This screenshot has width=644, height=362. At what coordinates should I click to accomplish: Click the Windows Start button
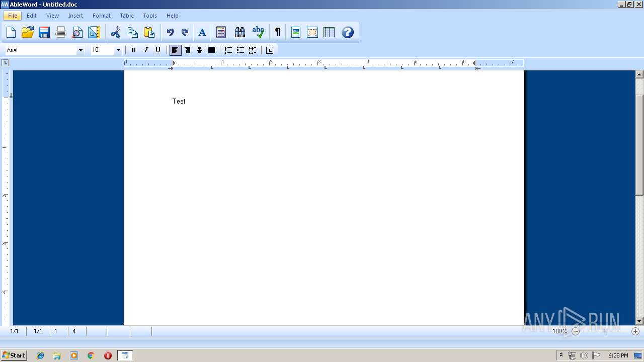click(14, 355)
